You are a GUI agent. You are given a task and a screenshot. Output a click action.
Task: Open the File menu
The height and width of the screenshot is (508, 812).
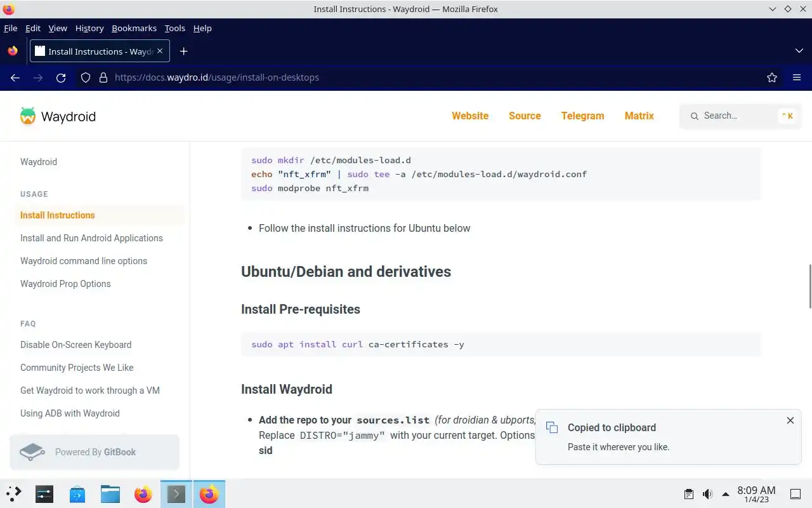click(x=11, y=28)
